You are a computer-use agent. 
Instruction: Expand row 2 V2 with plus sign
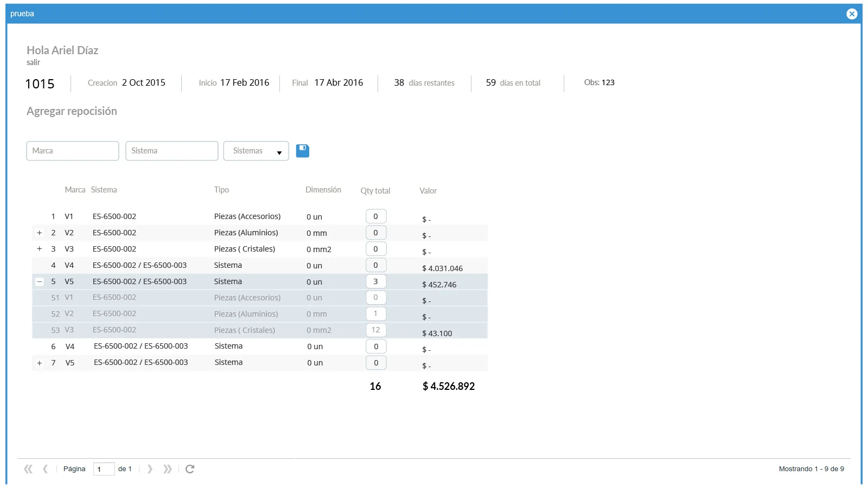point(40,233)
